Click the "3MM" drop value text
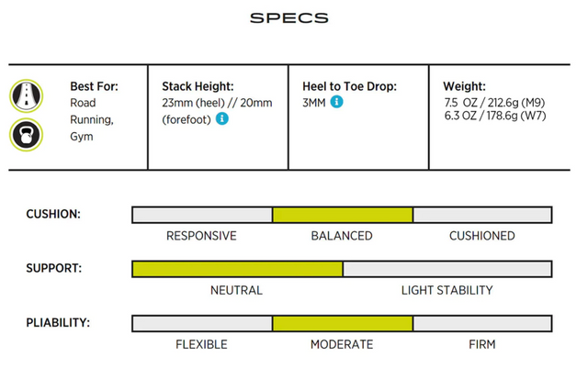Image resolution: width=588 pixels, height=390 pixels. click(x=314, y=103)
